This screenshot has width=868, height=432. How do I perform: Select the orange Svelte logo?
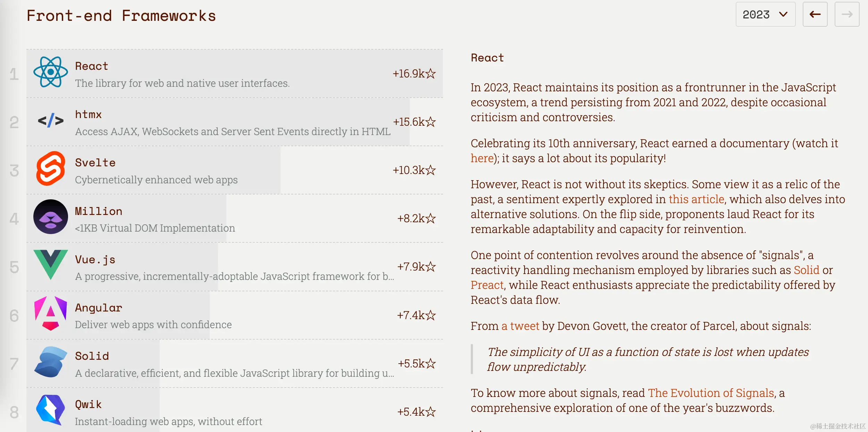click(x=51, y=168)
